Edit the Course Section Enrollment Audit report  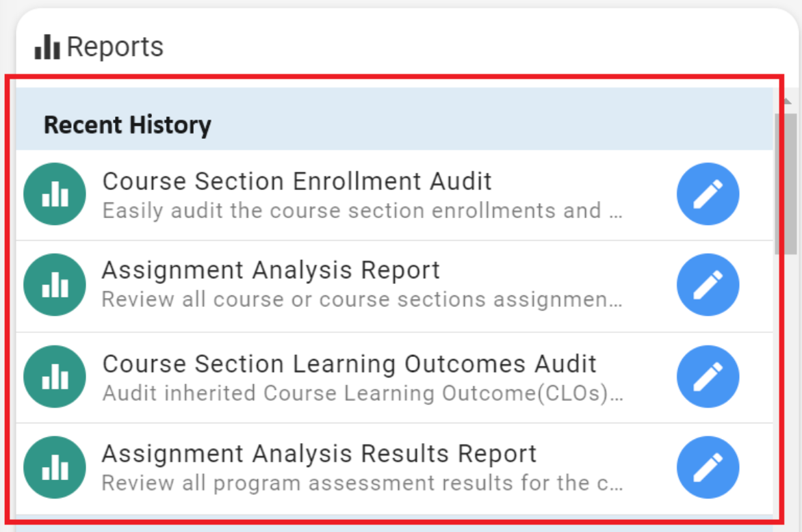click(x=708, y=194)
